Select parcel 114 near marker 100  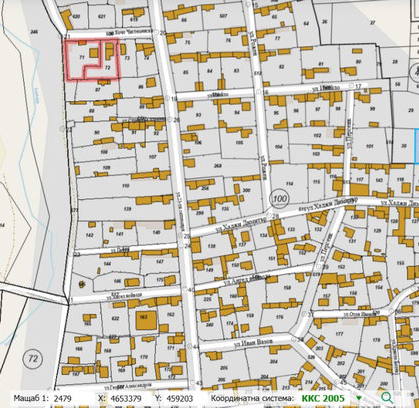[289, 184]
